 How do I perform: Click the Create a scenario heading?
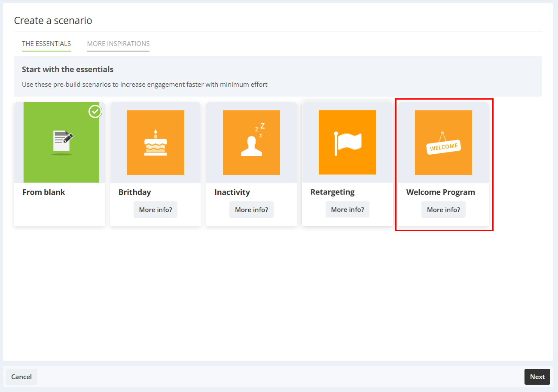53,20
